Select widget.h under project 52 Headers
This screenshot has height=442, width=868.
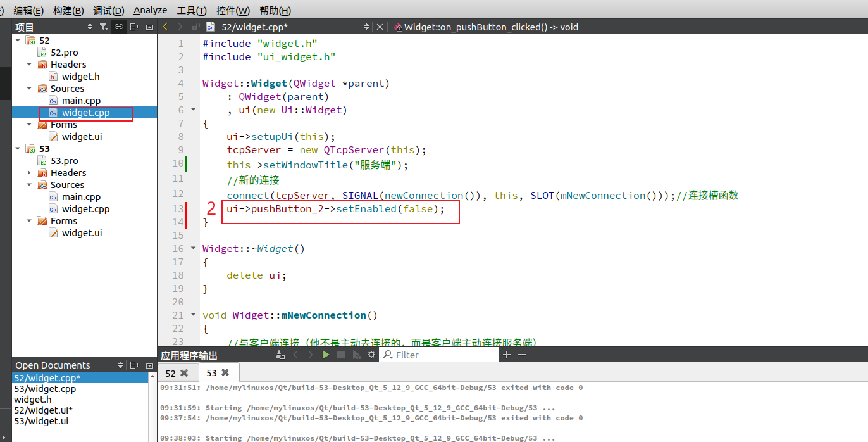[x=80, y=77]
